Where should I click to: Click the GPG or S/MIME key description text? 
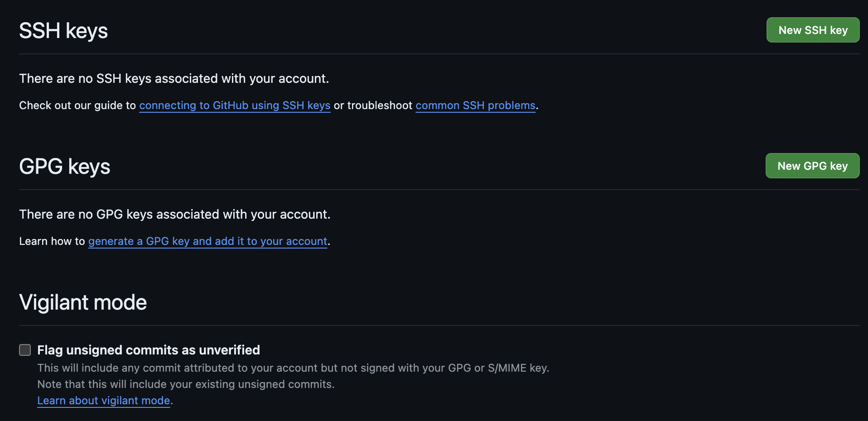[293, 368]
